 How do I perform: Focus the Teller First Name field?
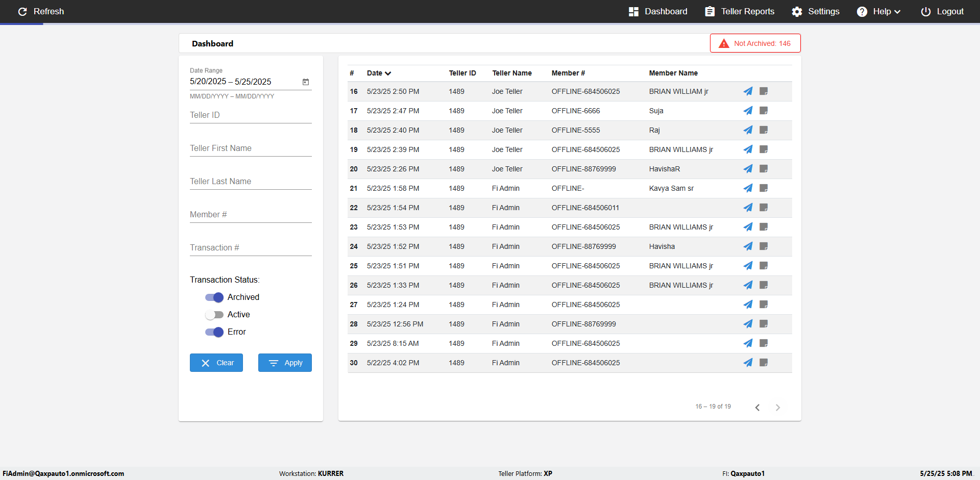click(x=251, y=148)
